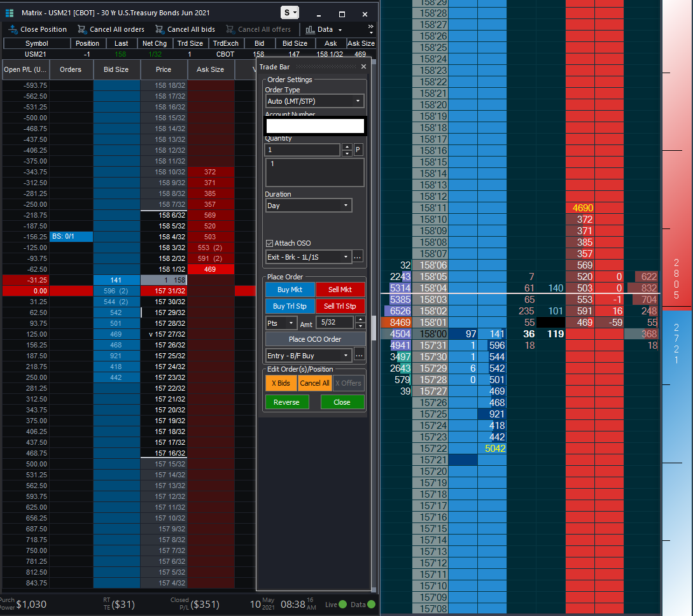Click the BS: 0/1 order cell

coord(71,237)
